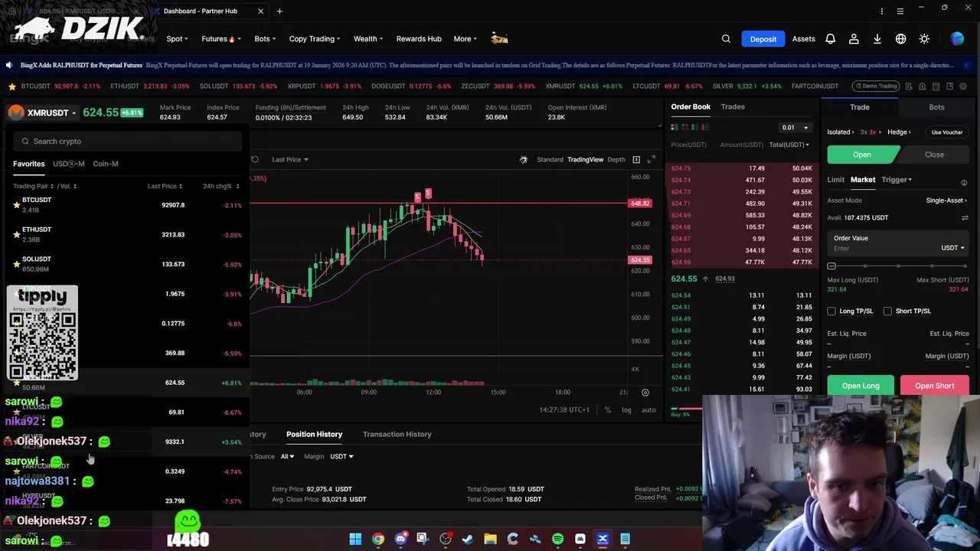Expand the Spot menu
This screenshot has height=551, width=980.
coord(177,39)
